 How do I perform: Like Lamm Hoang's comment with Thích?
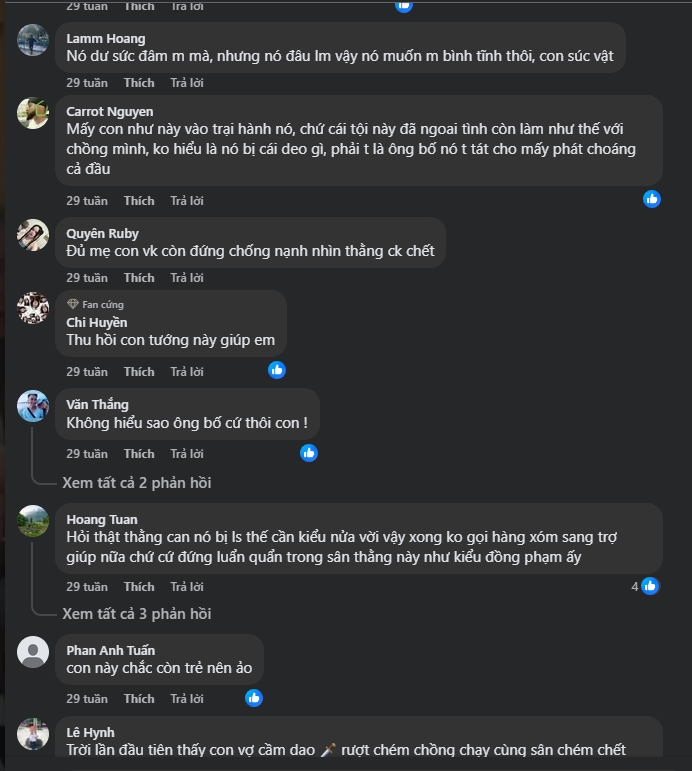coord(139,83)
